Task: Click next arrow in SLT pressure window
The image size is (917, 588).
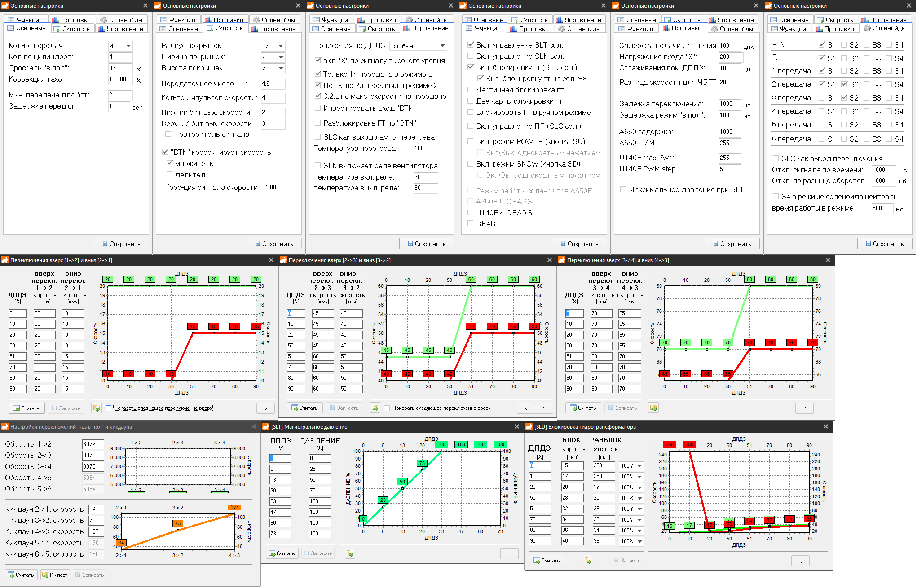Action: point(509,553)
